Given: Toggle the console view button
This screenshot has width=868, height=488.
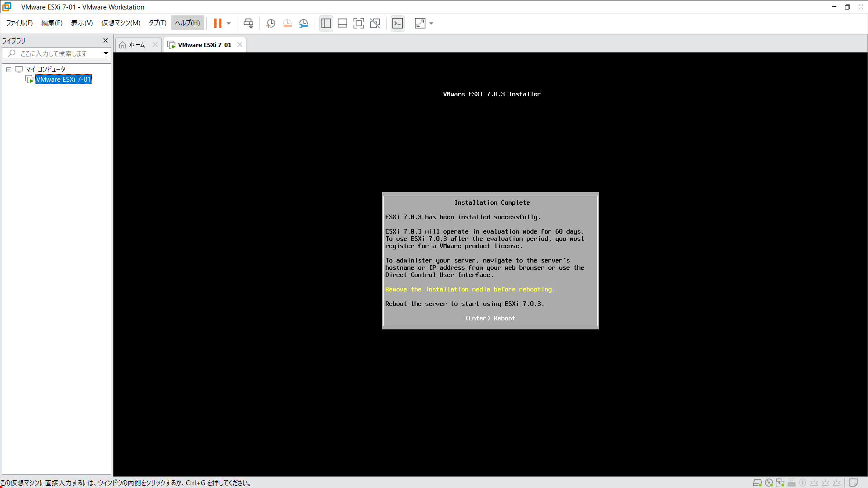Looking at the screenshot, I should point(397,23).
